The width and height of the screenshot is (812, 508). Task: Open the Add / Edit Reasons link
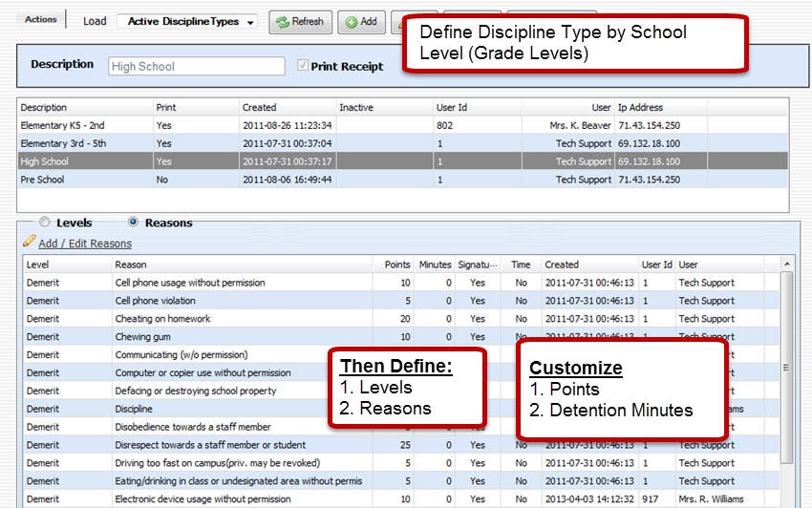pyautogui.click(x=85, y=243)
